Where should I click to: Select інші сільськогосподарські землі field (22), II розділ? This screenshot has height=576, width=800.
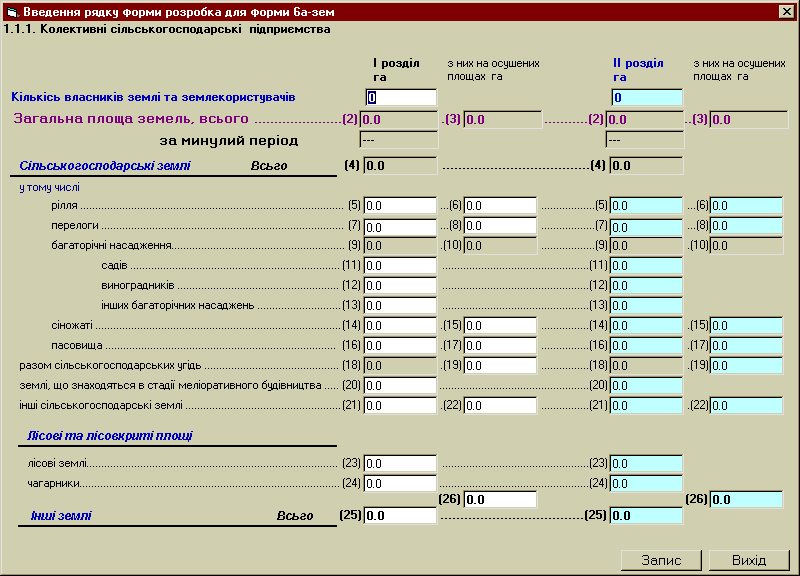[x=746, y=406]
